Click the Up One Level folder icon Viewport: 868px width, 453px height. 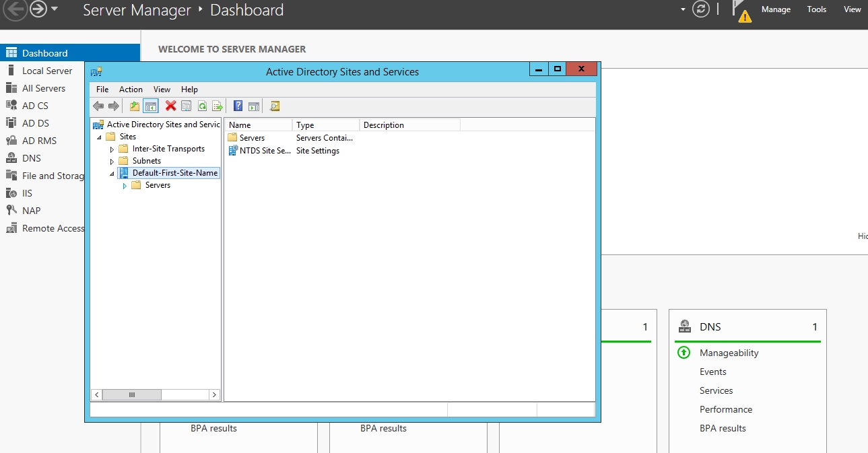tap(135, 106)
